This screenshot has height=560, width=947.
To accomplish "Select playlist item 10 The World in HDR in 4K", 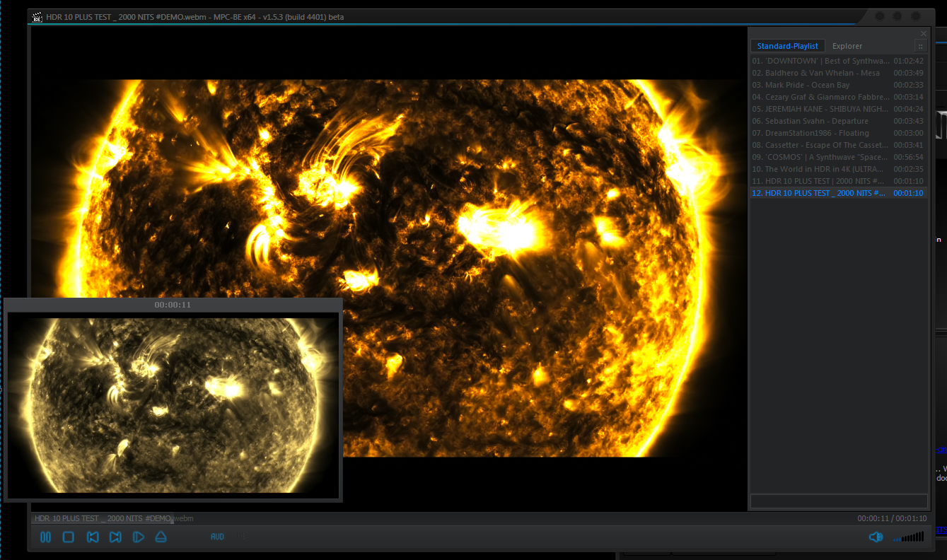I will point(838,169).
